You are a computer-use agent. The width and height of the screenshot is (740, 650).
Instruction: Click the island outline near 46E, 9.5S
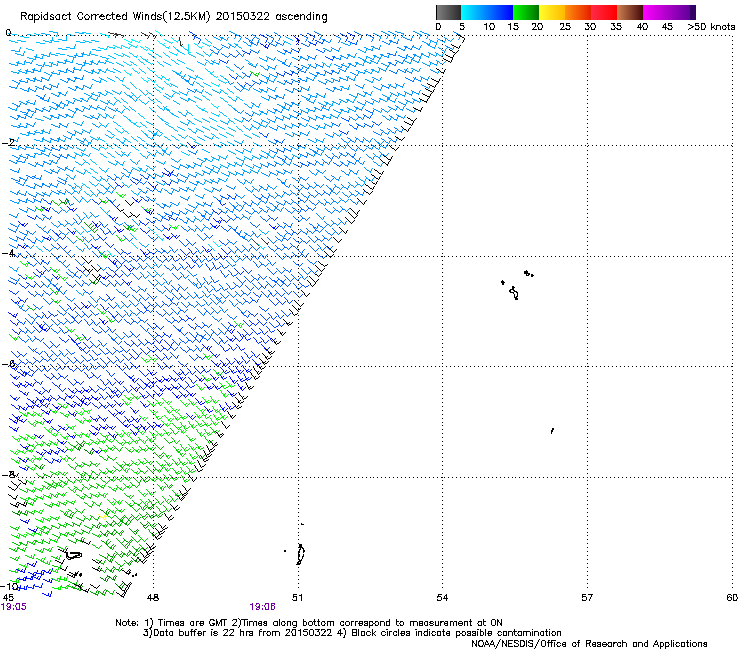pos(72,554)
